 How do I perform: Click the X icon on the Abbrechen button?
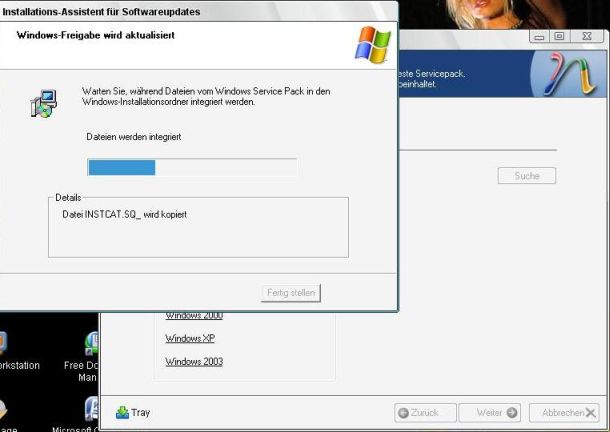[x=591, y=413]
